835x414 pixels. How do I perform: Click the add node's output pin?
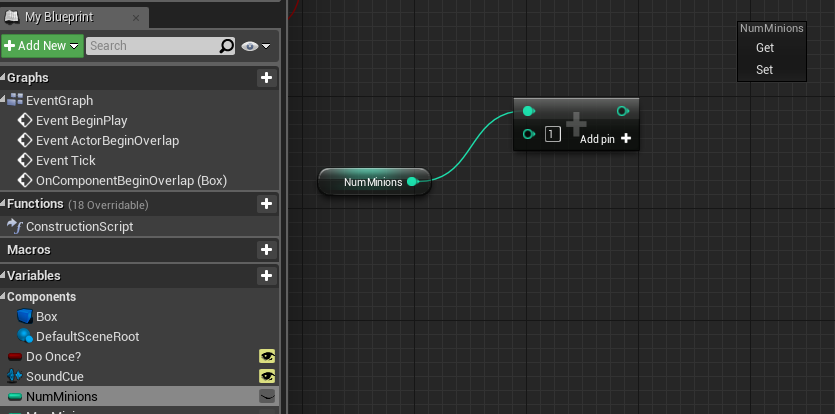[623, 111]
